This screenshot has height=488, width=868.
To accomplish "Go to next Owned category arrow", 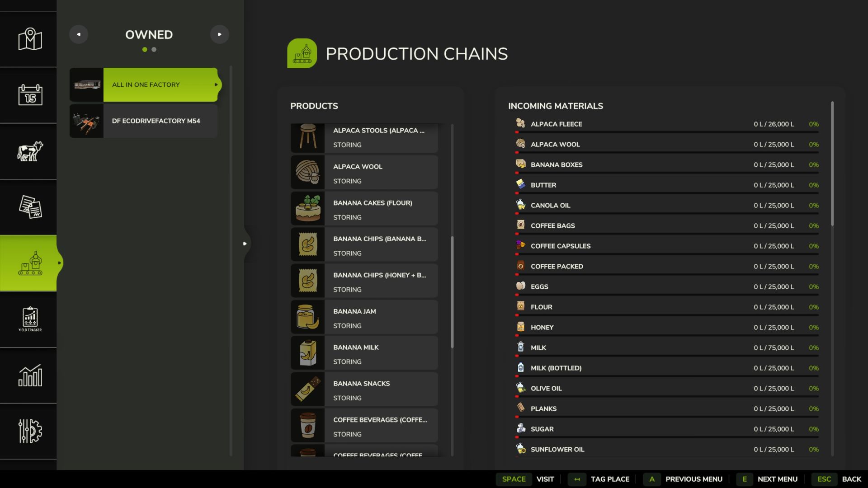I will pos(220,34).
